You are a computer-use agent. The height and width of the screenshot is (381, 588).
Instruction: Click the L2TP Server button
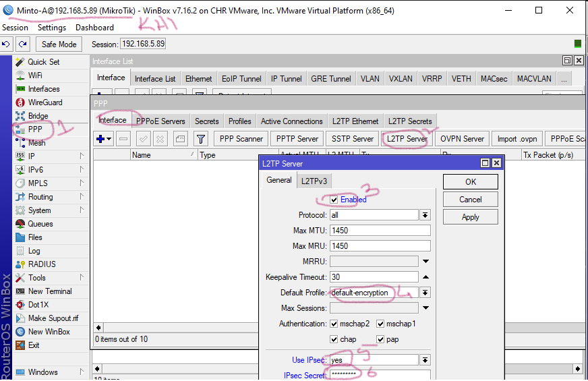pyautogui.click(x=407, y=139)
